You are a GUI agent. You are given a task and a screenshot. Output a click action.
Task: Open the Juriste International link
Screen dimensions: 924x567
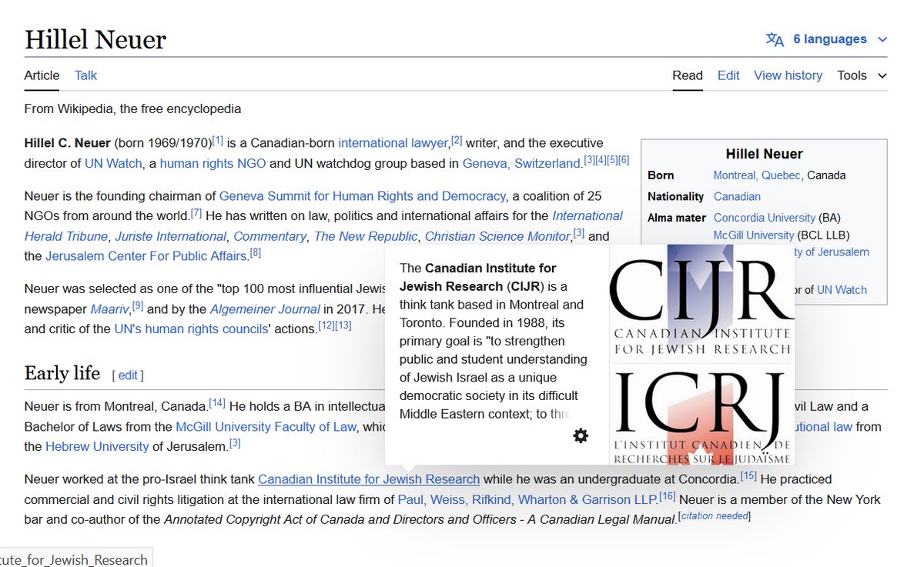[171, 236]
